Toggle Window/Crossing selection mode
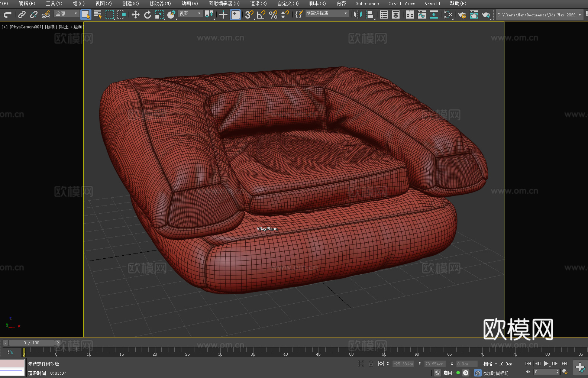The image size is (588, 378). tap(122, 14)
